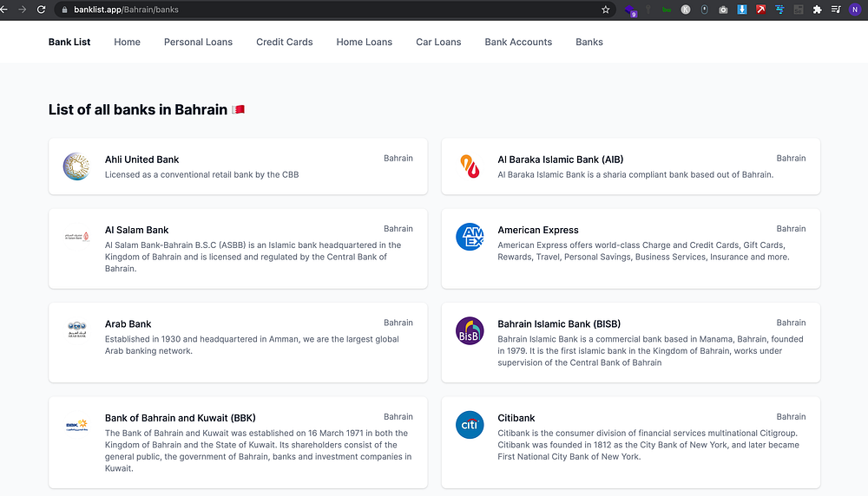Screen dimensions: 868x496
Task: Click the Bahrain label on BBK card
Action: pos(398,417)
